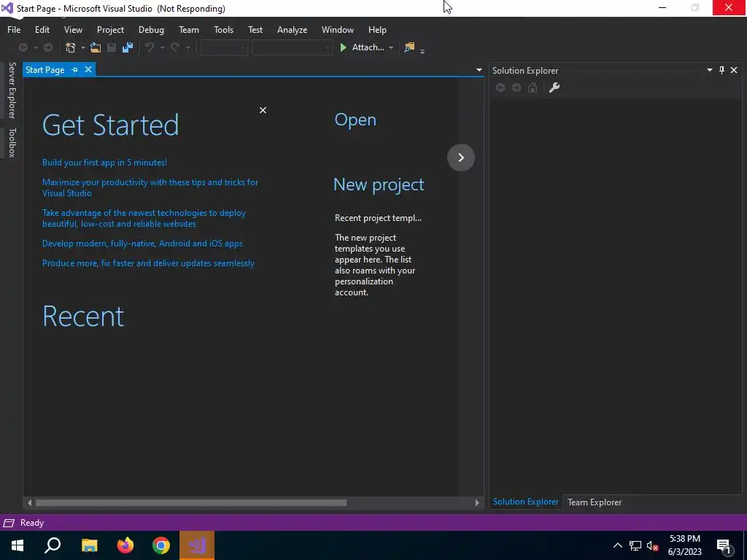The image size is (747, 560).
Task: Click the Solution Explorer Back icon
Action: click(x=500, y=87)
